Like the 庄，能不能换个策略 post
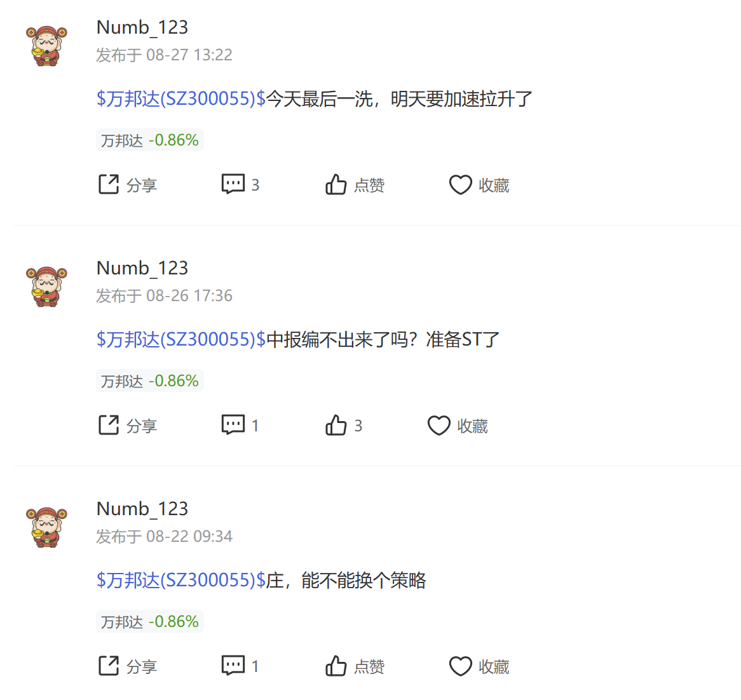Screen dimensions: 741x700 [x=355, y=666]
